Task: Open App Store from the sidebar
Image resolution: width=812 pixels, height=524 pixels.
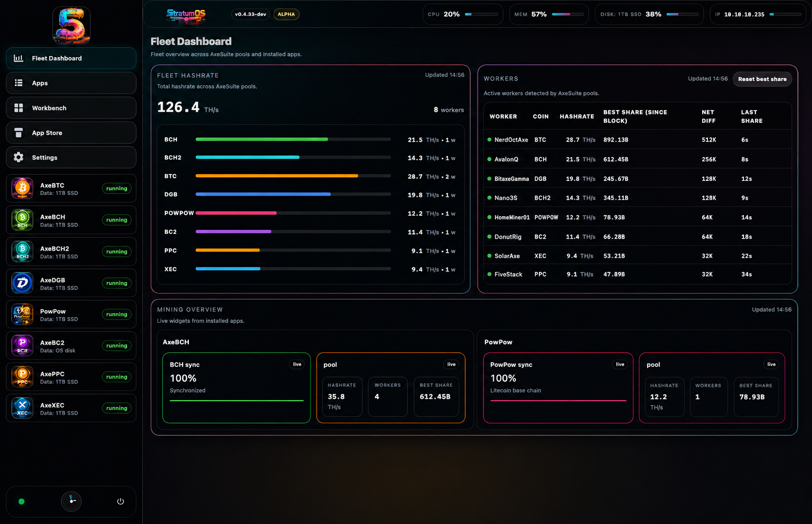Action: pyautogui.click(x=71, y=133)
